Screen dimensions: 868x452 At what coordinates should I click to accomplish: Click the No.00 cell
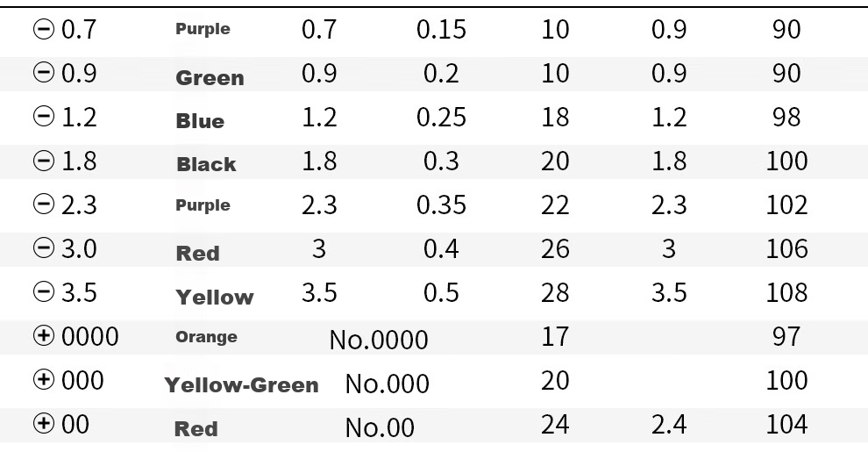379,427
